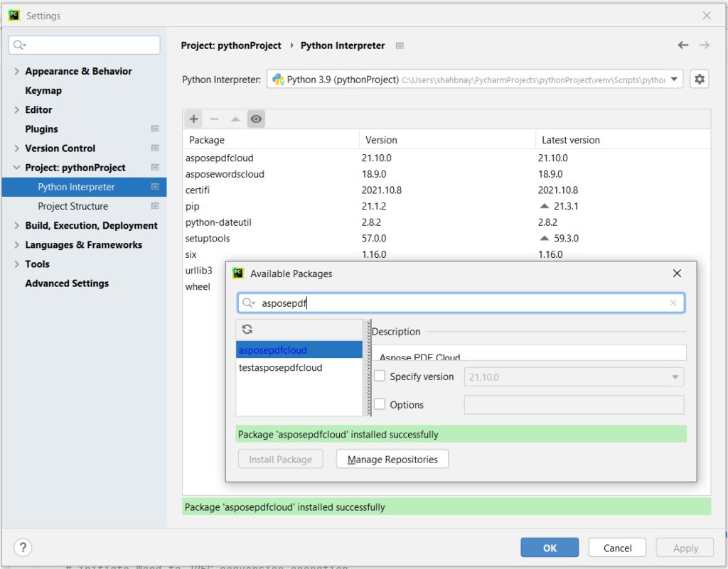Open the version 21.10.0 dropdown
Viewport: 728px width, 569px height.
click(574, 377)
